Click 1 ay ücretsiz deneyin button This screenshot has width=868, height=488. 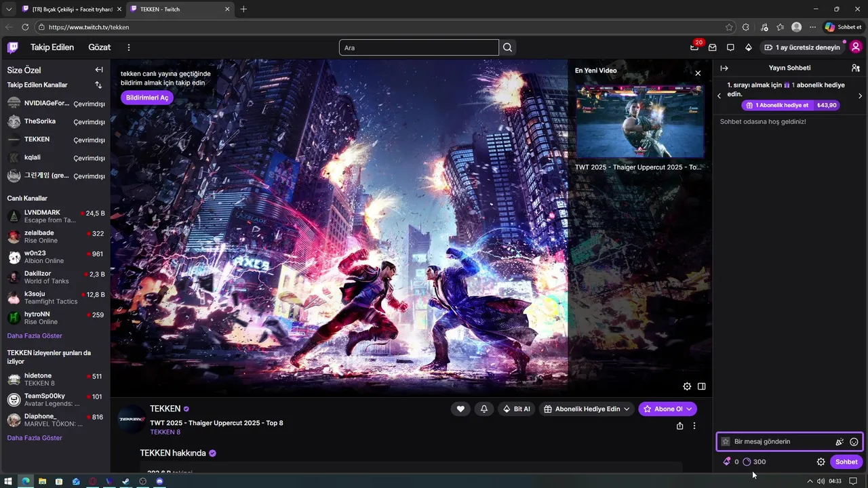(x=802, y=47)
